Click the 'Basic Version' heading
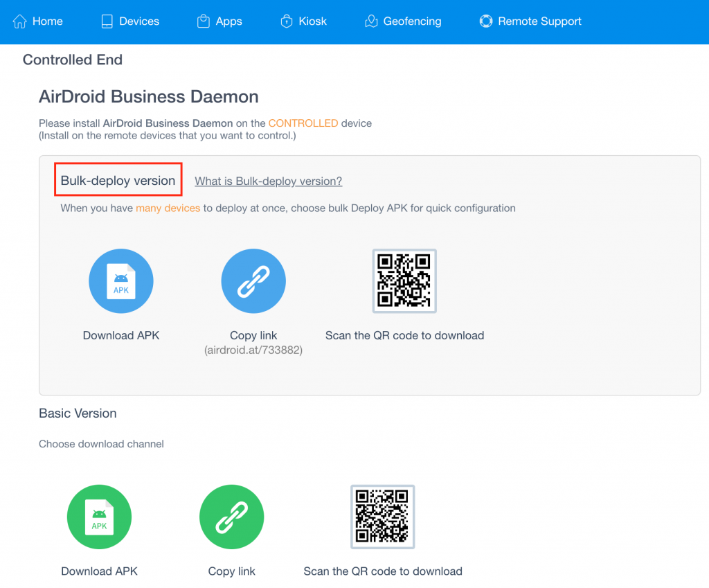 click(78, 413)
